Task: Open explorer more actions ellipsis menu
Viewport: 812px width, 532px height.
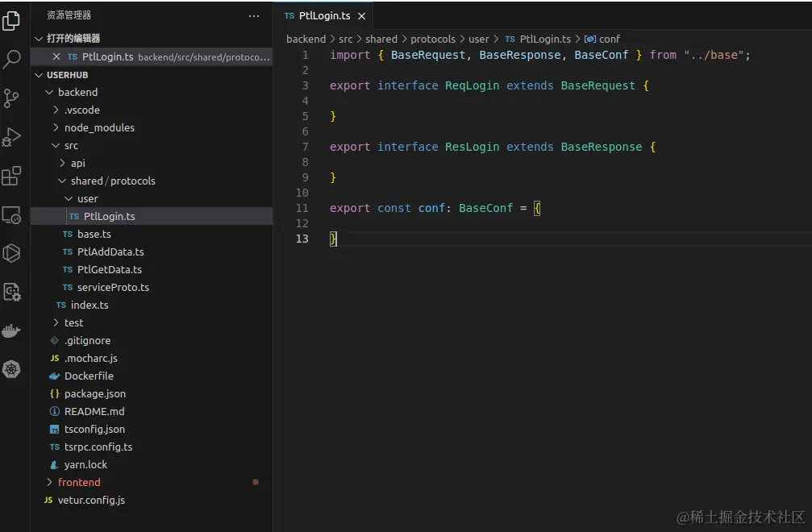Action: [x=254, y=15]
